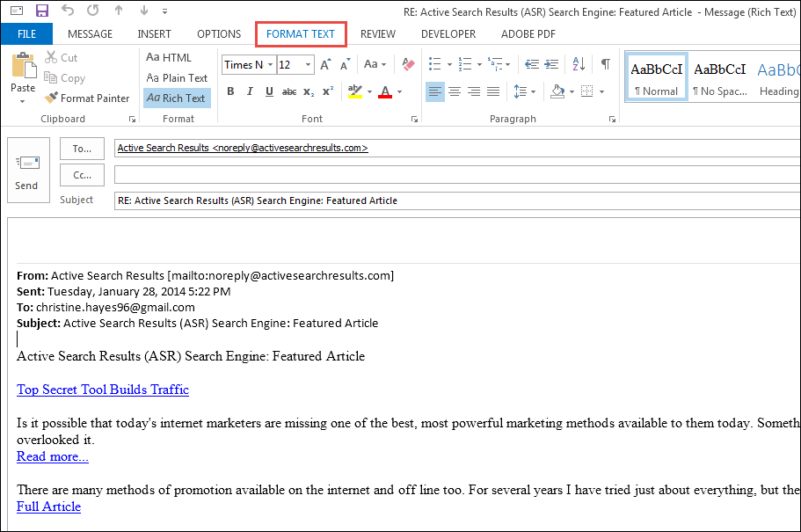Image resolution: width=801 pixels, height=532 pixels.
Task: Toggle bold formatting
Action: [x=230, y=91]
